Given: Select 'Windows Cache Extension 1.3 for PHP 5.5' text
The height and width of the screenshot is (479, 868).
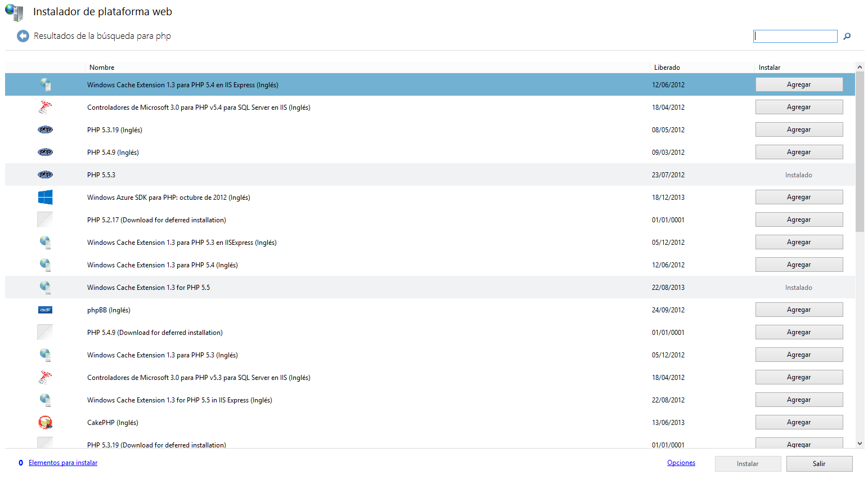Looking at the screenshot, I should point(149,288).
